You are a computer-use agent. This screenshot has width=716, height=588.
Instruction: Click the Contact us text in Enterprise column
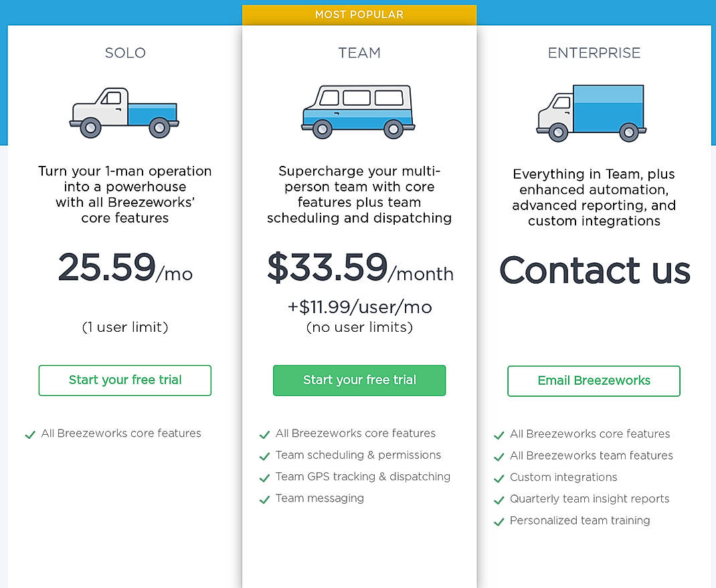pos(594,271)
